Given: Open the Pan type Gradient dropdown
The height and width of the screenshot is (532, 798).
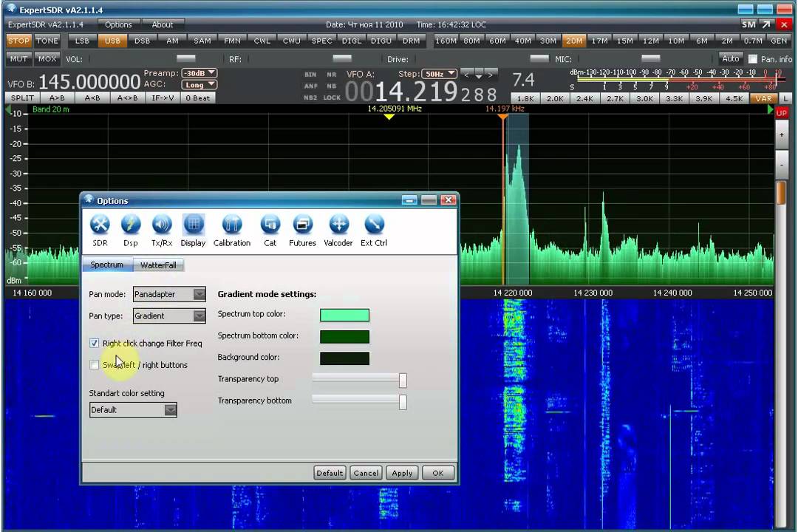Looking at the screenshot, I should coord(169,316).
